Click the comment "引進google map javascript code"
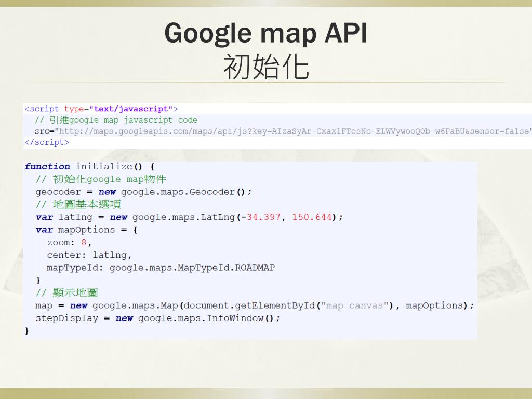This screenshot has width=532, height=399. [x=116, y=120]
